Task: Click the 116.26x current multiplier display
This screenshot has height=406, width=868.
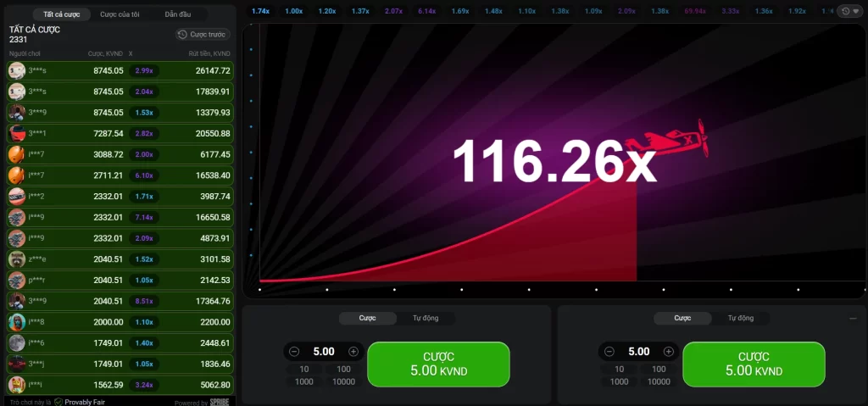Action: (x=554, y=161)
